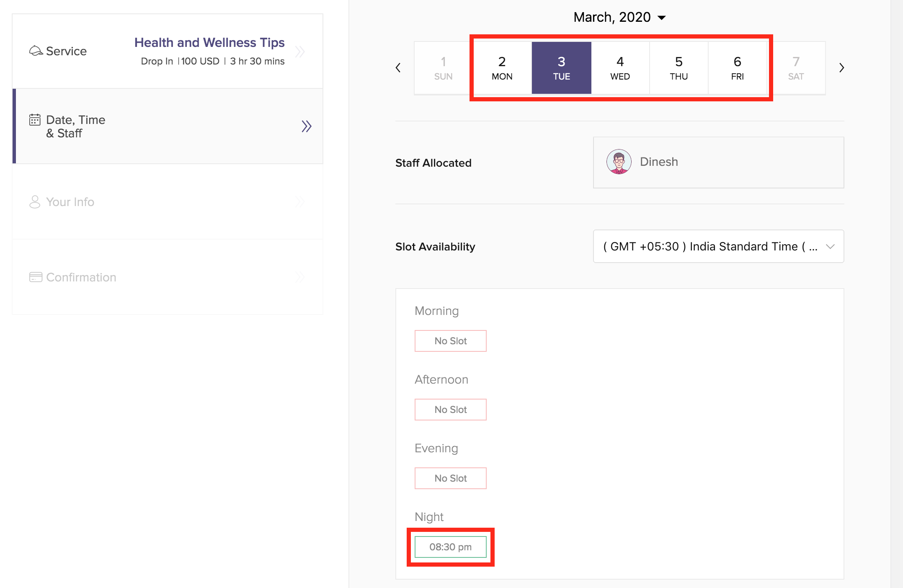Viewport: 903px width, 588px height.
Task: Select Monday 2 in the date strip
Action: tap(502, 68)
